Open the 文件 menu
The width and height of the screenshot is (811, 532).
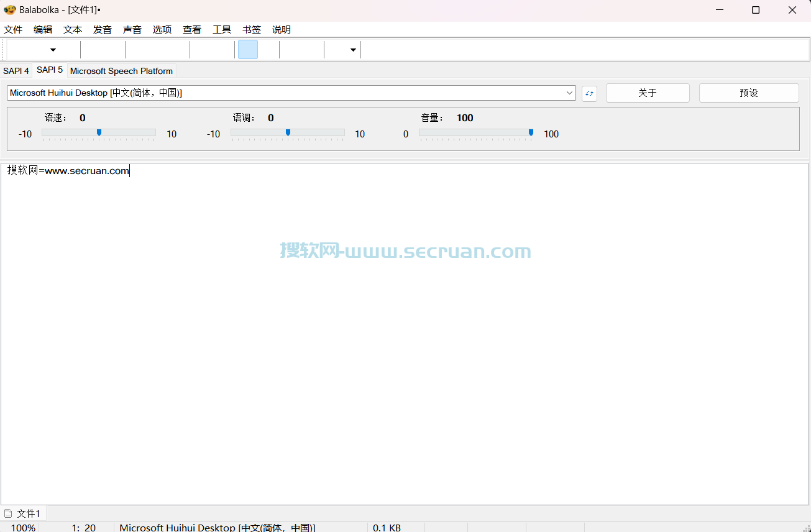coord(13,29)
